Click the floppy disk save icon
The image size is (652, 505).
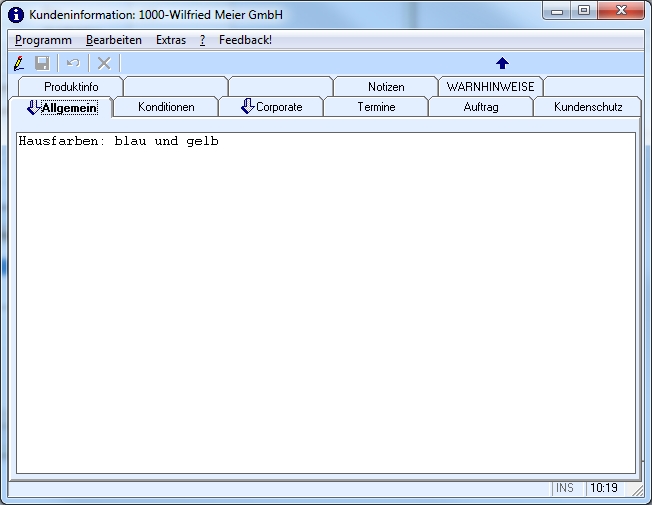tap(42, 63)
